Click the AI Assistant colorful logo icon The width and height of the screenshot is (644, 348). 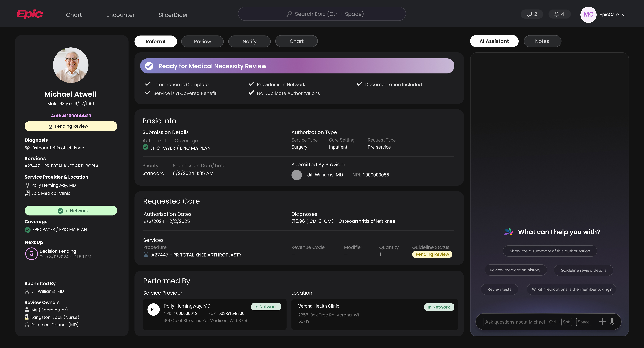click(x=508, y=232)
